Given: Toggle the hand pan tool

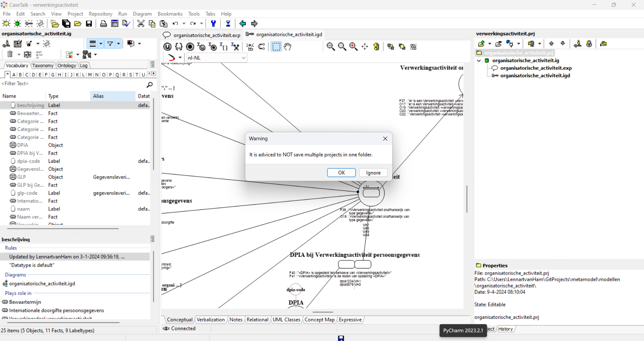Looking at the screenshot, I should coord(288,47).
